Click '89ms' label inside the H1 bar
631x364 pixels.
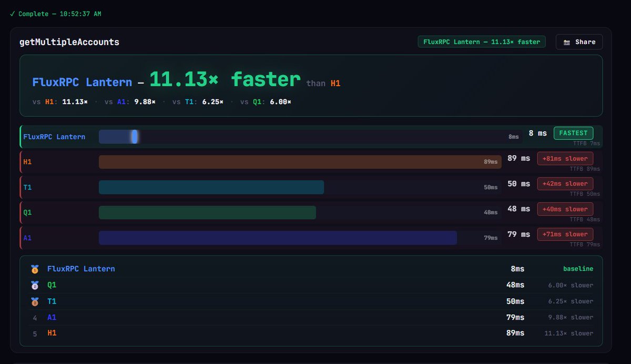491,162
